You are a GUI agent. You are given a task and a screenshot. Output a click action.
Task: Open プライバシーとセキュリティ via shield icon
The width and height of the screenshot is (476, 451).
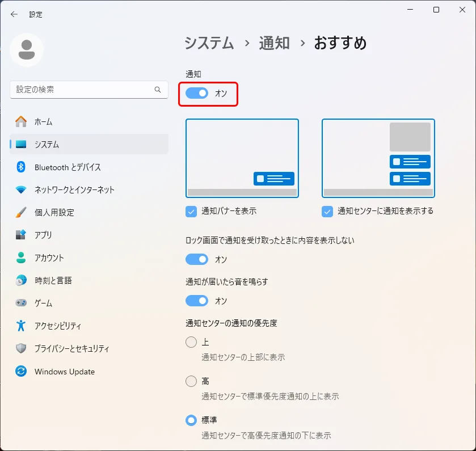21,348
